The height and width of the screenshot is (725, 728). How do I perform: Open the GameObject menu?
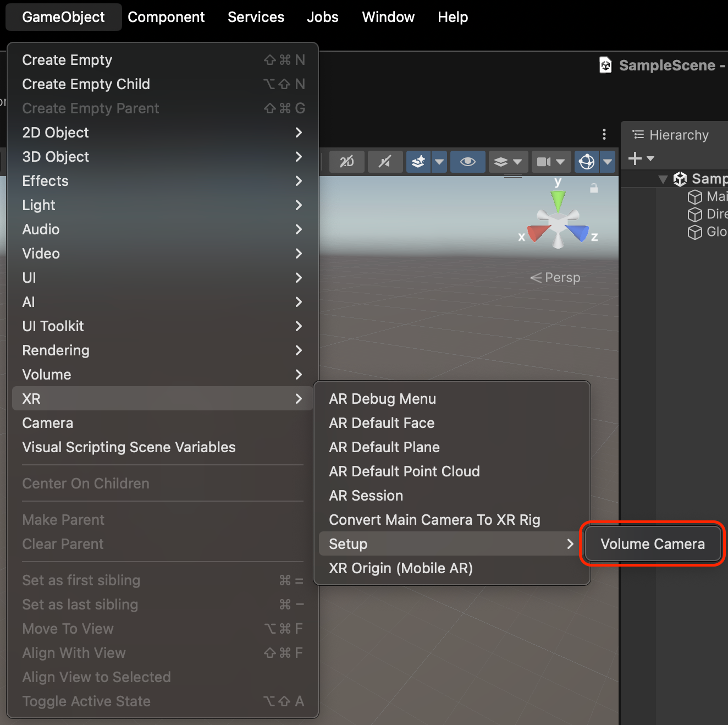pyautogui.click(x=63, y=17)
